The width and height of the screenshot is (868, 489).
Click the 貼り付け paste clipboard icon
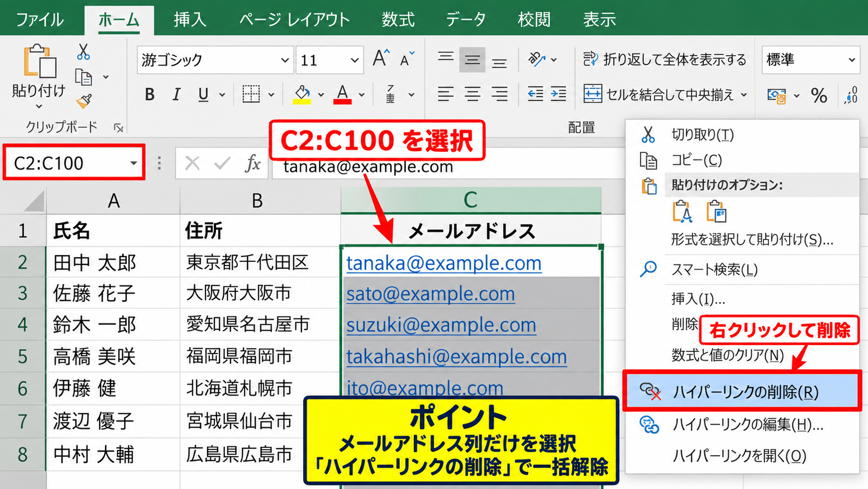tap(39, 61)
